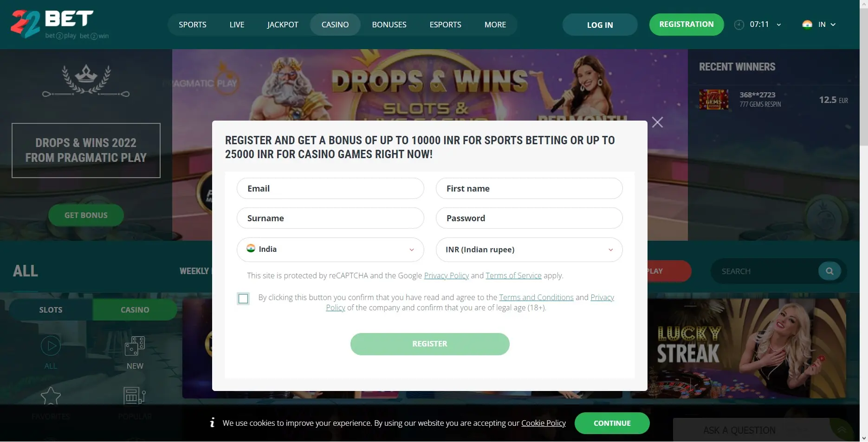
Task: Open the Favorites star icon
Action: pos(51,396)
